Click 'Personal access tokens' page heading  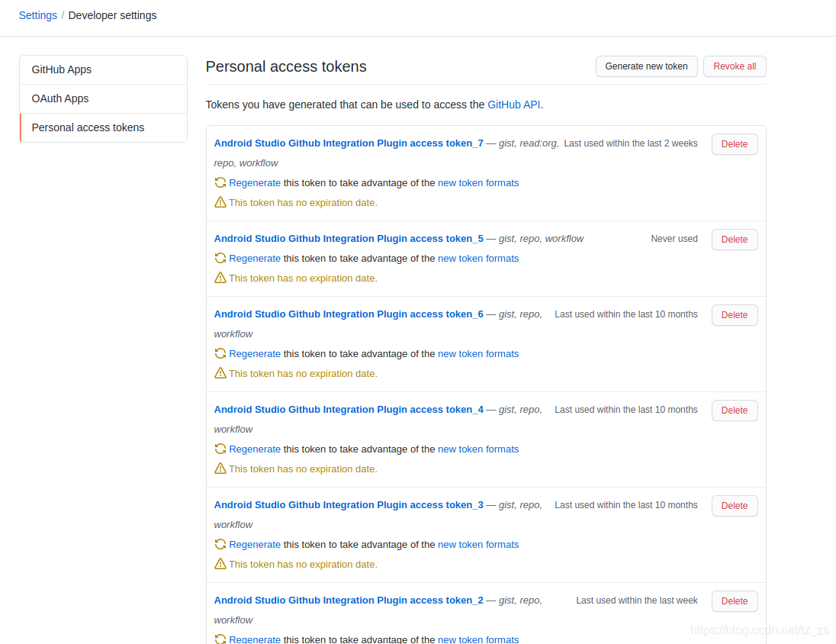286,66
